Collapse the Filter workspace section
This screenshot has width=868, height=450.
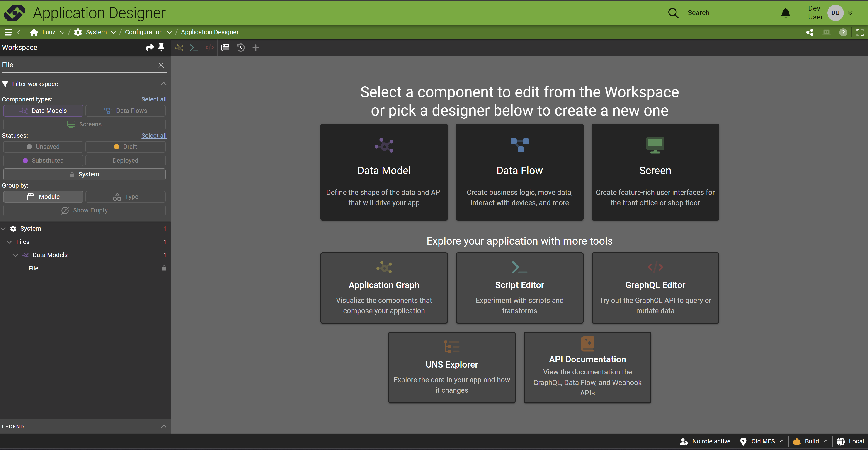(163, 84)
